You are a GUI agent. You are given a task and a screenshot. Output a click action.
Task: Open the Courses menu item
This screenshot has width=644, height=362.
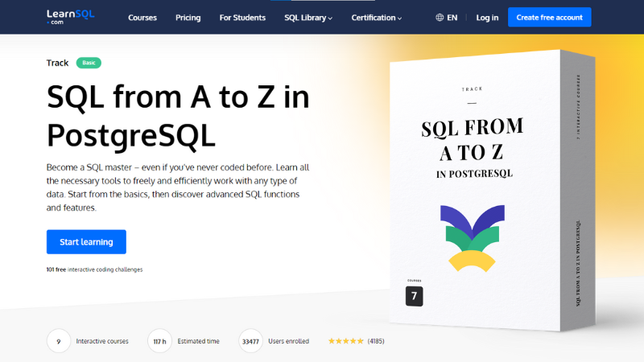click(142, 18)
